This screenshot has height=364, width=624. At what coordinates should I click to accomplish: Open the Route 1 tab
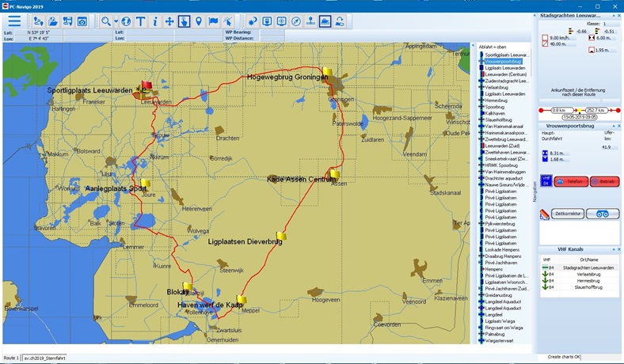11,358
